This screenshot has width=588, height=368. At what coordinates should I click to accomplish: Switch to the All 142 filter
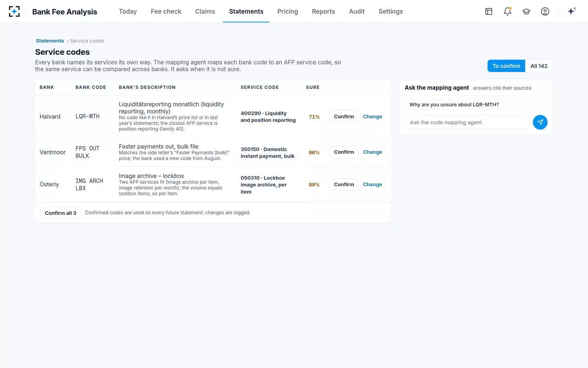(x=539, y=66)
